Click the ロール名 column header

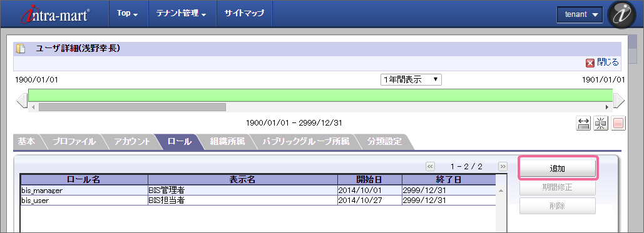(84, 180)
